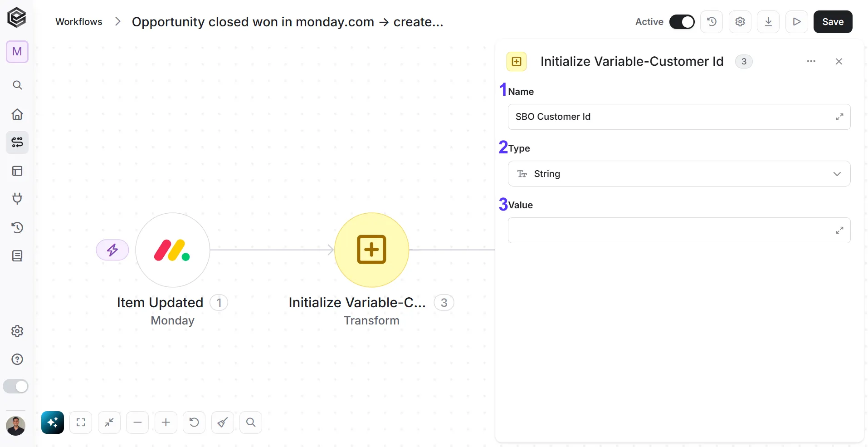Click the empty Value input field
868x447 pixels.
[679, 230]
